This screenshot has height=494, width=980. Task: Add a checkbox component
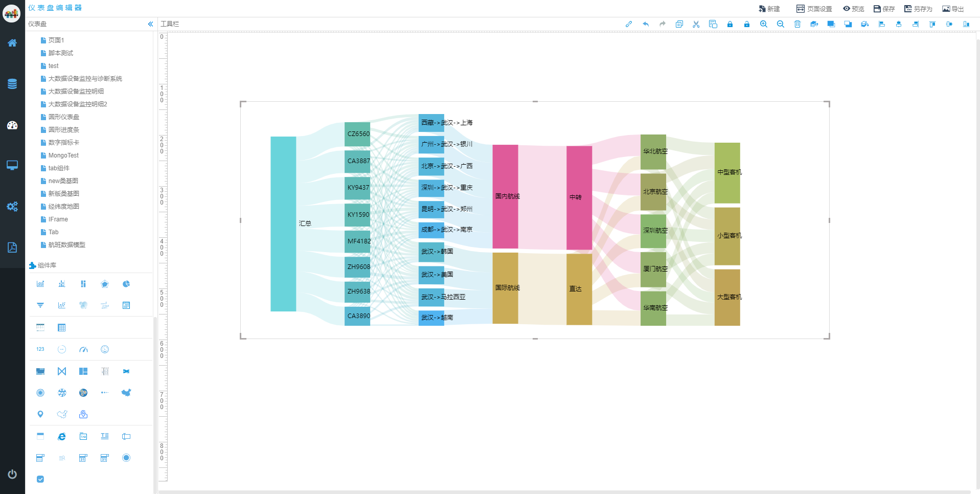[40, 479]
